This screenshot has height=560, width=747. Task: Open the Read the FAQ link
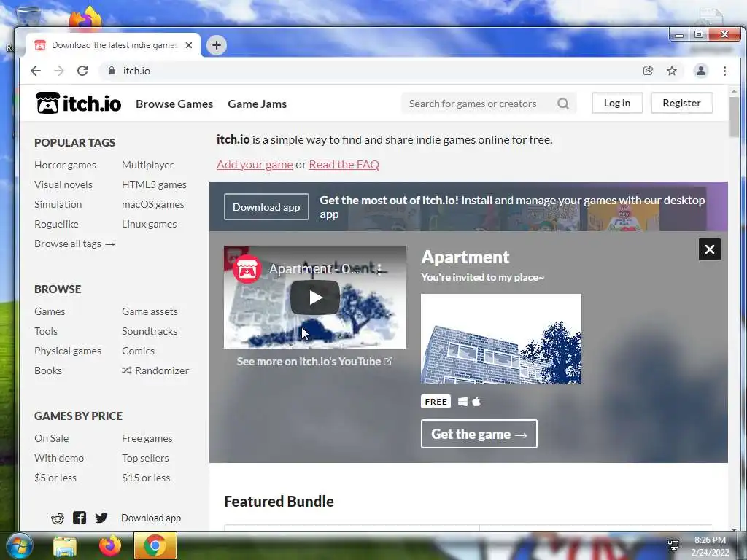(344, 164)
